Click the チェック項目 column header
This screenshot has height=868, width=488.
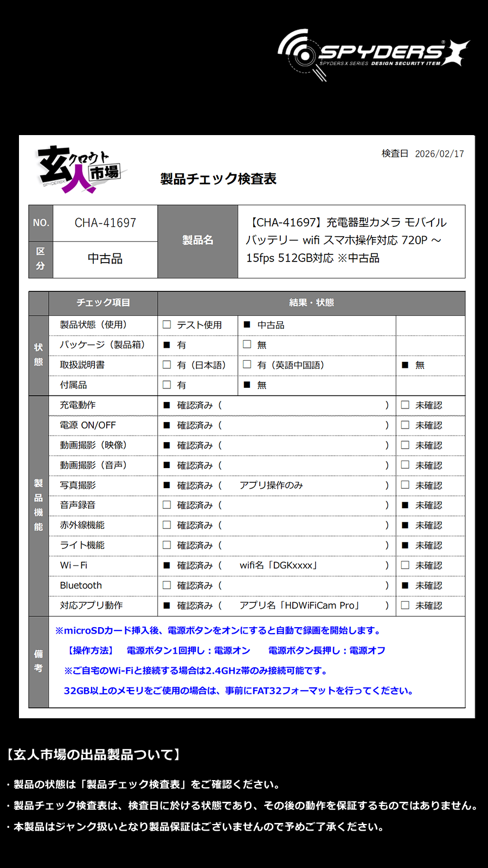click(103, 303)
